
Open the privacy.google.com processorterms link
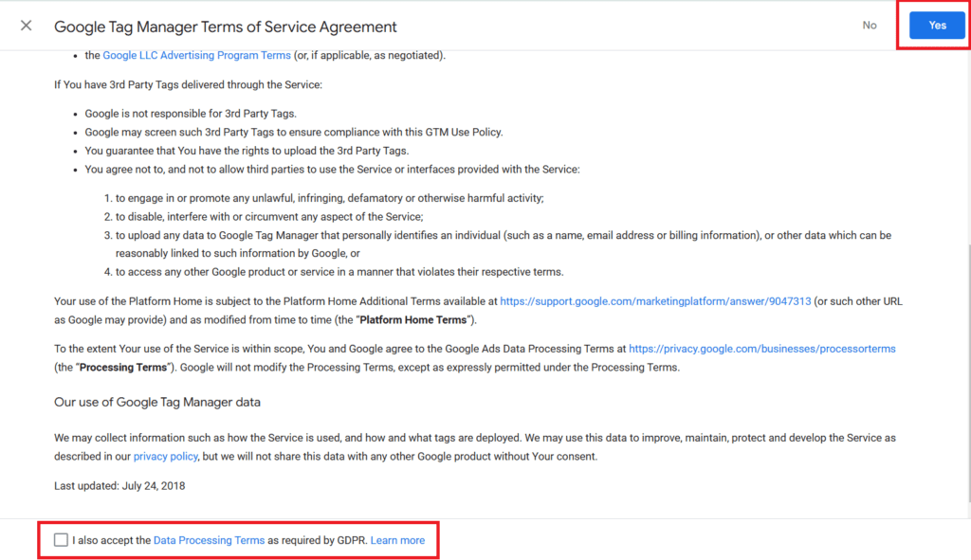(761, 348)
